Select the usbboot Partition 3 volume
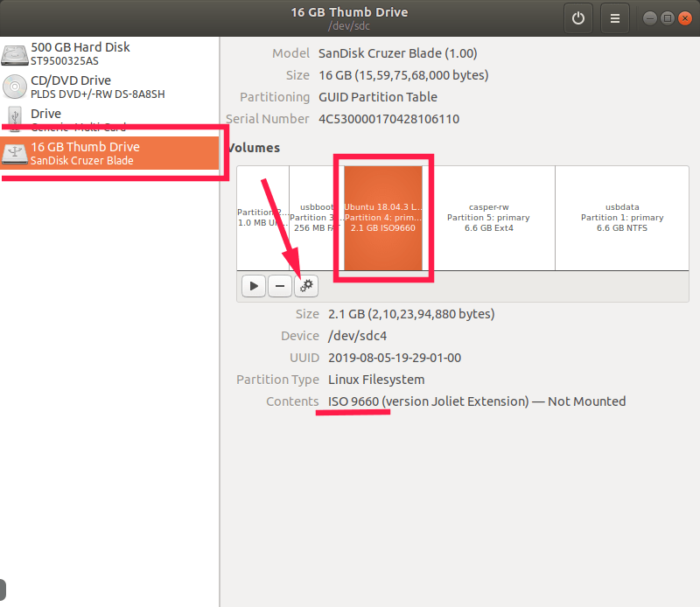 click(316, 218)
